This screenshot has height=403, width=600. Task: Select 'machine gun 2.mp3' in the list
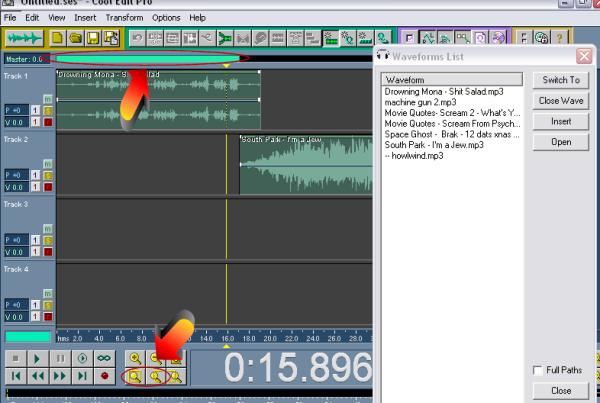[x=420, y=102]
